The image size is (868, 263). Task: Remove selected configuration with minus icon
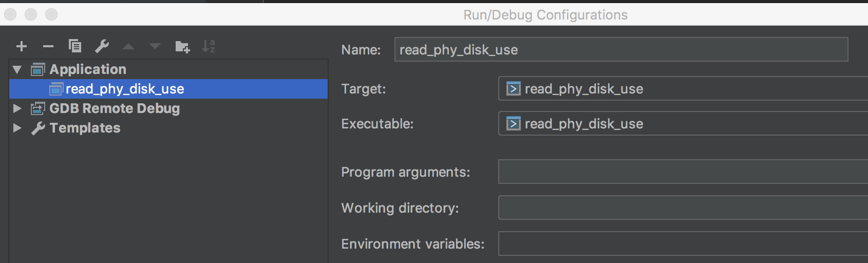tap(48, 47)
